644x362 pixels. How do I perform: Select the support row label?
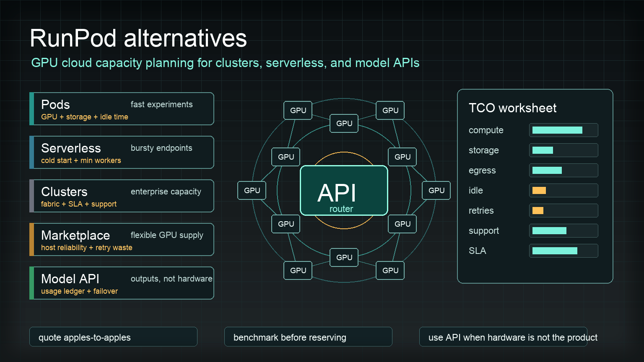[x=484, y=231]
